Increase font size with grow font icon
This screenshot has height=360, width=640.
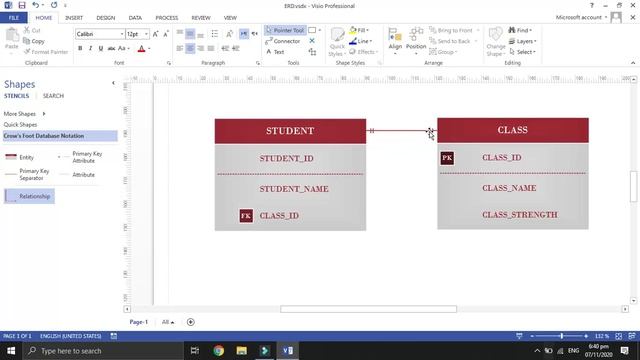(x=156, y=34)
